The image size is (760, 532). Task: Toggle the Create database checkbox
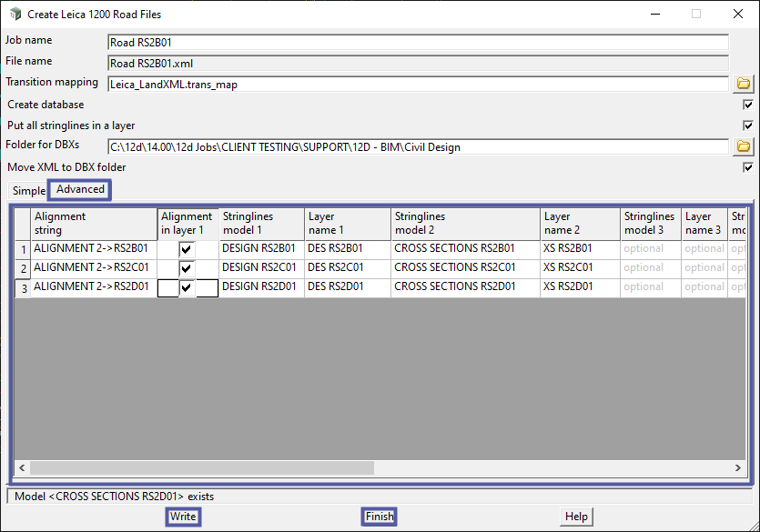pos(748,105)
